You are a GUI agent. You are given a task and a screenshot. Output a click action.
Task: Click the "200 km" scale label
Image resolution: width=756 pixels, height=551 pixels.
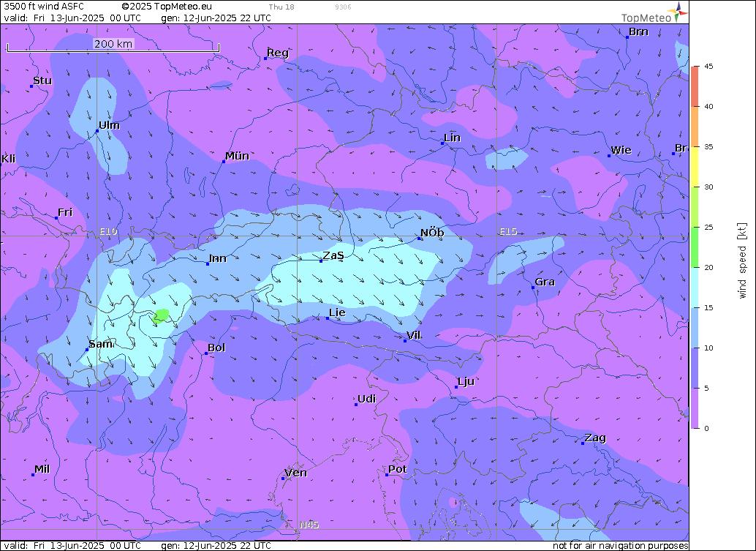pos(113,44)
